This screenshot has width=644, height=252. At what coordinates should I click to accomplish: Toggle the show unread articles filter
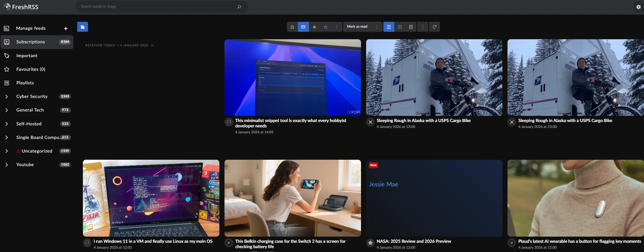(303, 27)
